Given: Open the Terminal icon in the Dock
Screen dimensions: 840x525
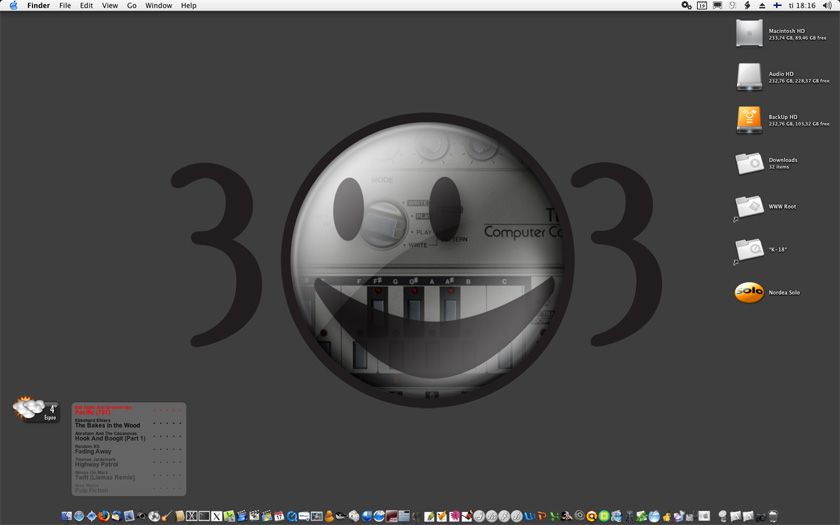Looking at the screenshot, I should tap(204, 516).
